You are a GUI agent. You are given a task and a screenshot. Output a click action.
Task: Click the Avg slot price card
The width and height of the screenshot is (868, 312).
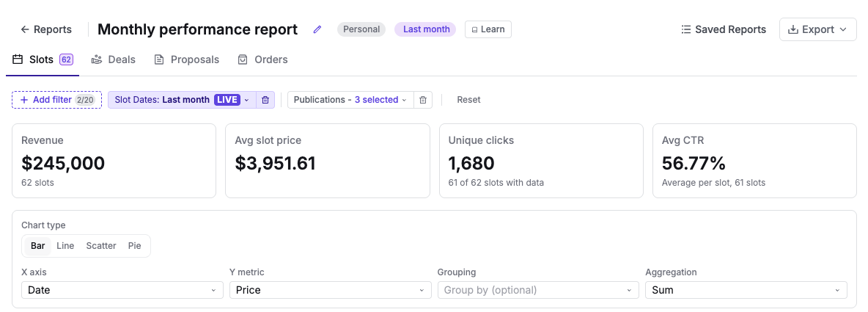(x=328, y=161)
